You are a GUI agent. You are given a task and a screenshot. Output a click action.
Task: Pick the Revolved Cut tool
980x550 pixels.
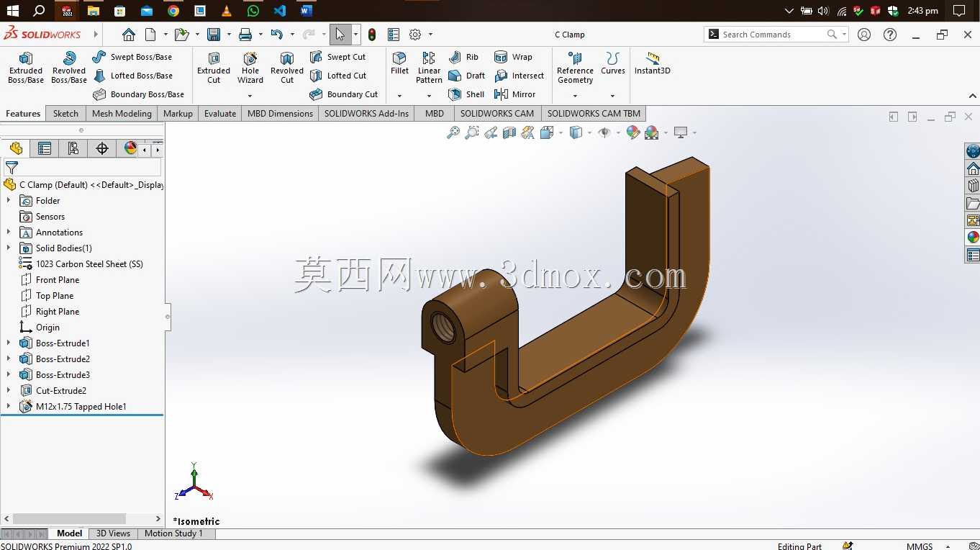(x=287, y=68)
